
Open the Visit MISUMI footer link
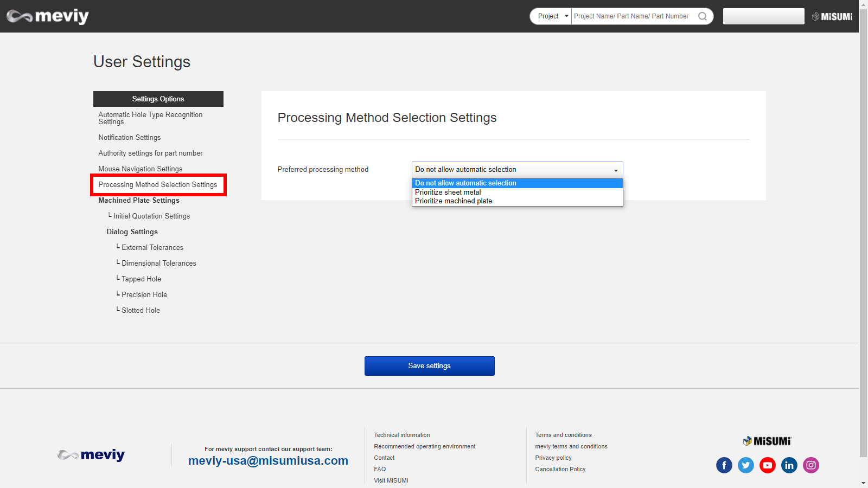(391, 481)
